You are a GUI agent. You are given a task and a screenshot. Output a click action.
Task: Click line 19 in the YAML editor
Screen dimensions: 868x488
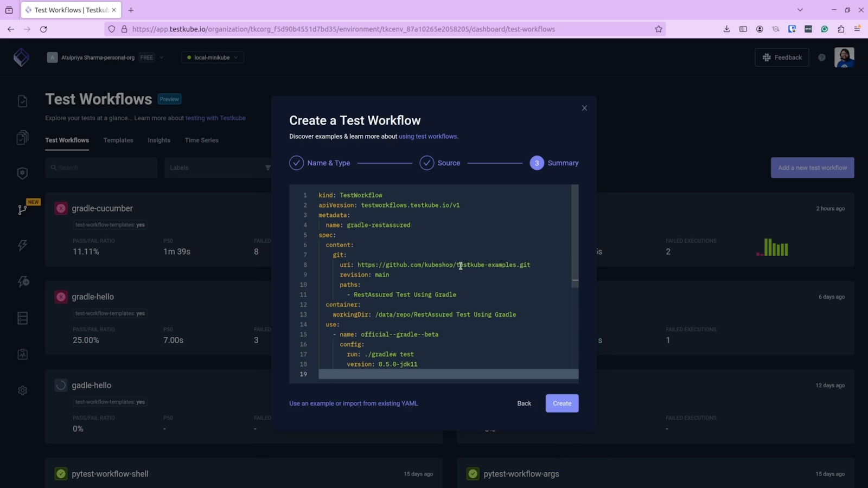448,374
